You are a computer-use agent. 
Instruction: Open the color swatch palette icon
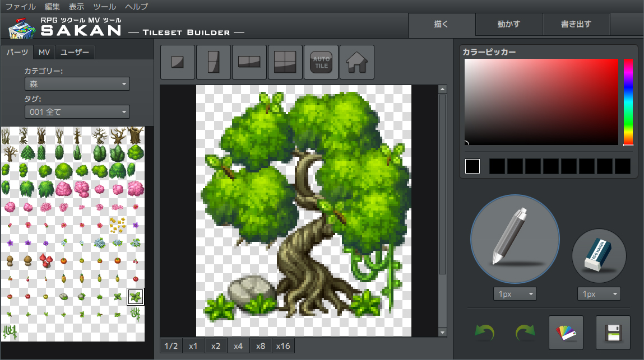click(566, 333)
